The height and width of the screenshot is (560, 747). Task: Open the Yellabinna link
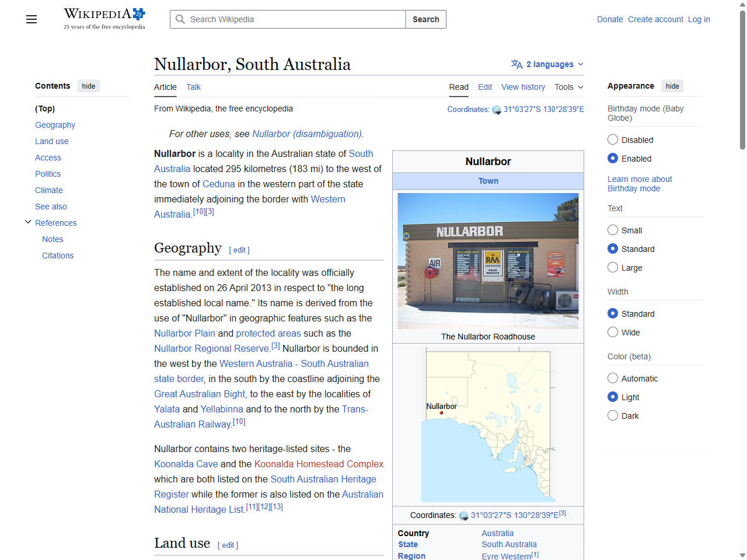point(222,409)
